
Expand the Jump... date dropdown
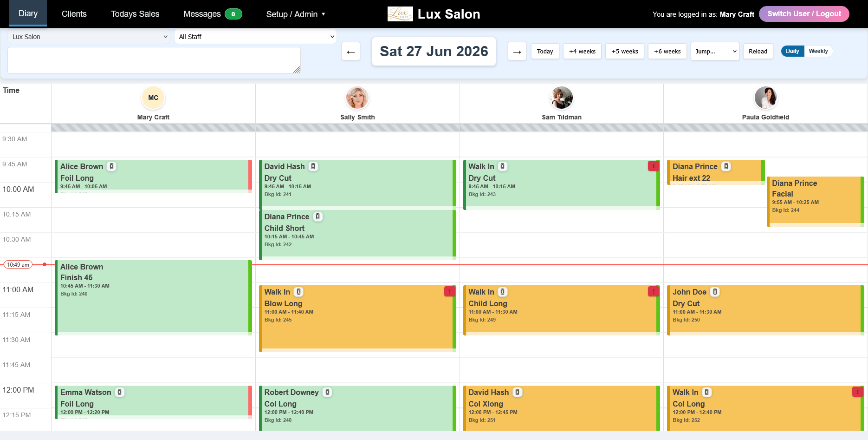point(715,52)
